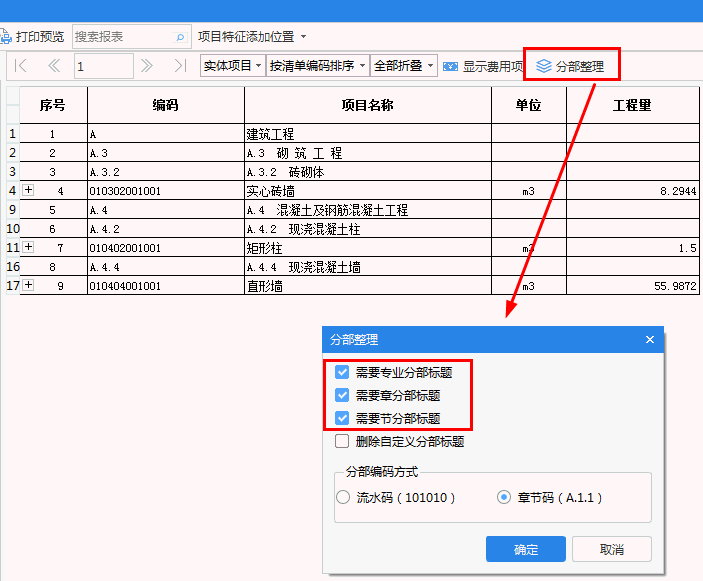The image size is (703, 581).
Task: Select 流水码 (101010) radio option
Action: [x=343, y=497]
